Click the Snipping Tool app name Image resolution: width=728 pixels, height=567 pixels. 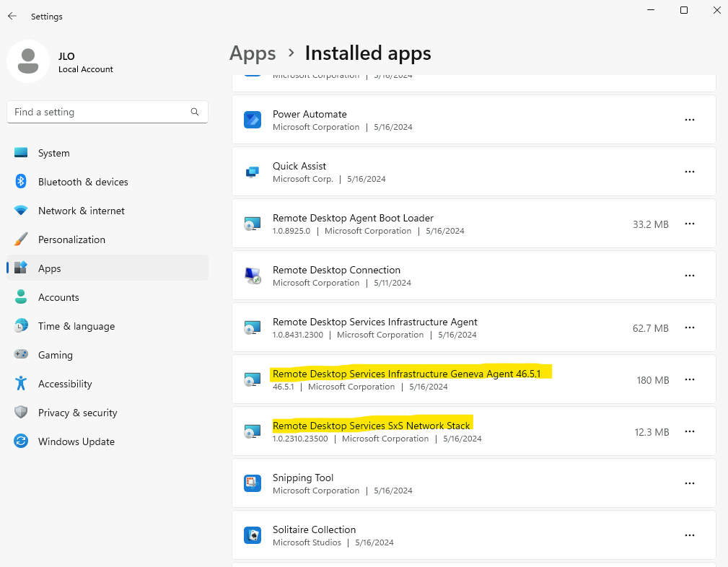[303, 478]
